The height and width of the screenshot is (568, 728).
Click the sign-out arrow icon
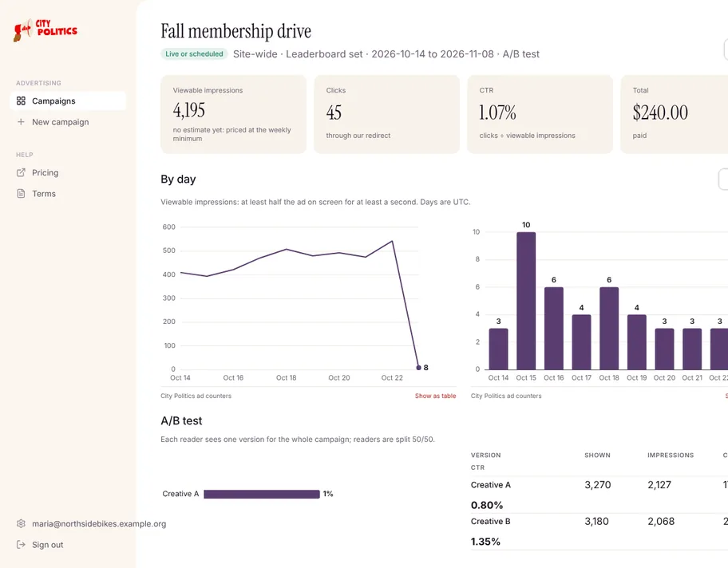[x=21, y=545]
